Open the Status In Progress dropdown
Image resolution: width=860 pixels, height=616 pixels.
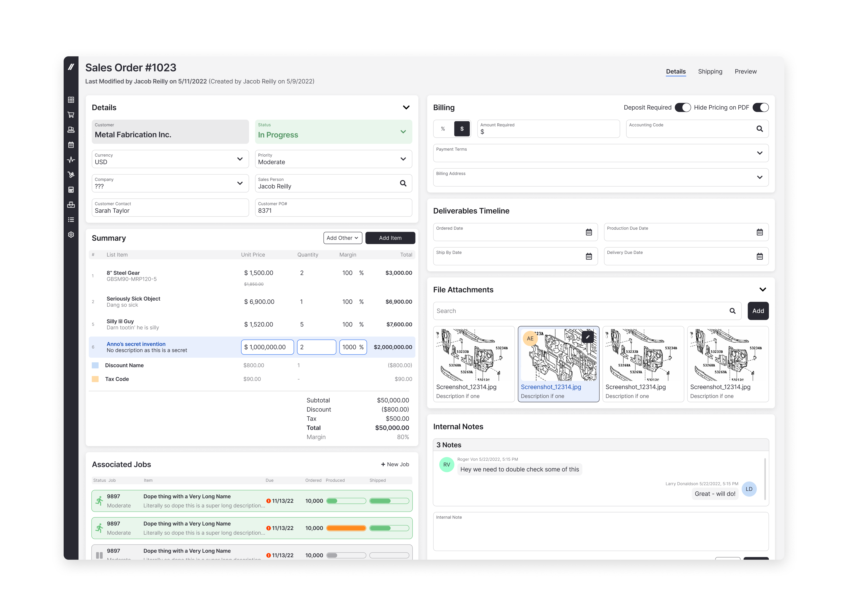[403, 132]
